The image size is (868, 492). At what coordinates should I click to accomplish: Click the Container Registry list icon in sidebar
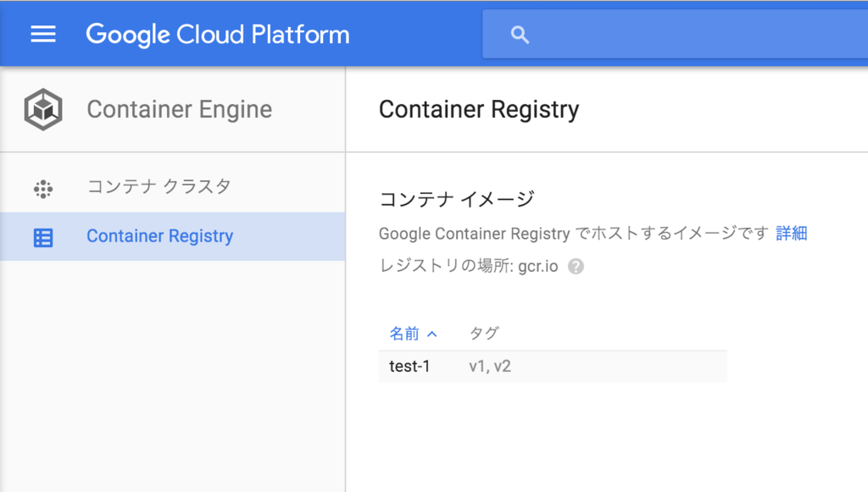click(x=43, y=237)
